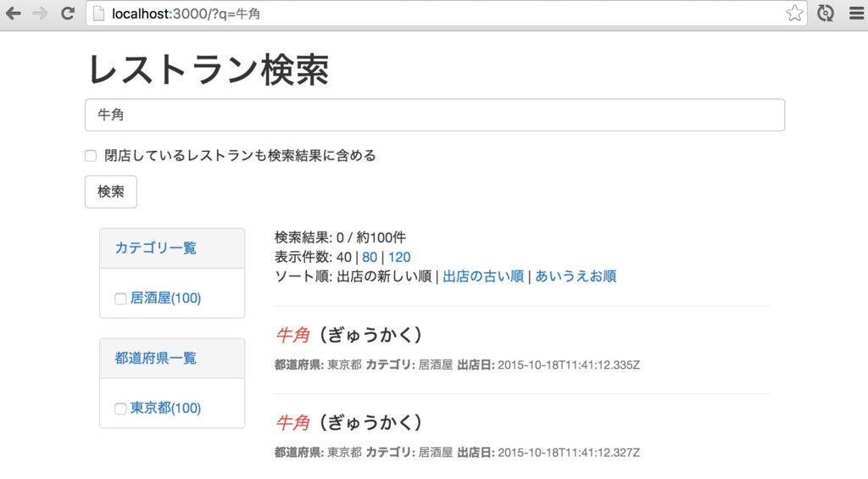The height and width of the screenshot is (479, 868).
Task: Click the date 2015-10-18T11:41:12.327Z
Action: pos(569,453)
